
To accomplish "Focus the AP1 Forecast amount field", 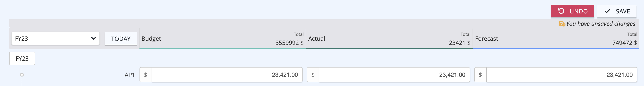I will coord(562,75).
